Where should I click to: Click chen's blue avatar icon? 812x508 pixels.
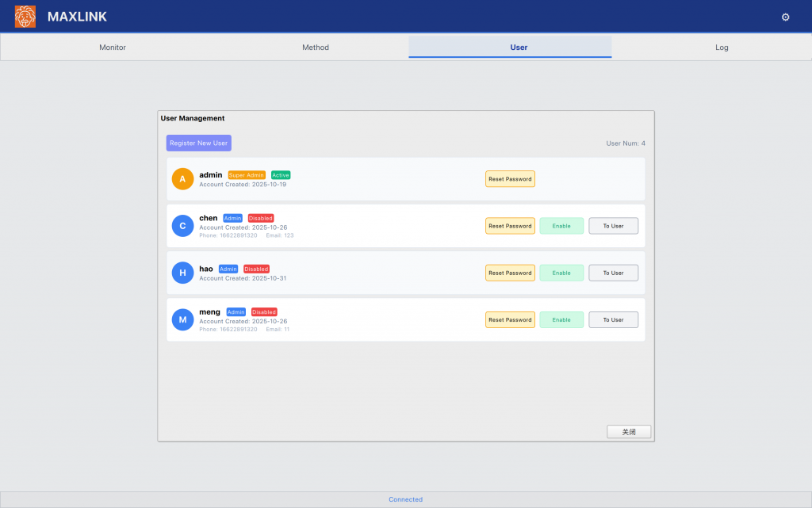182,226
